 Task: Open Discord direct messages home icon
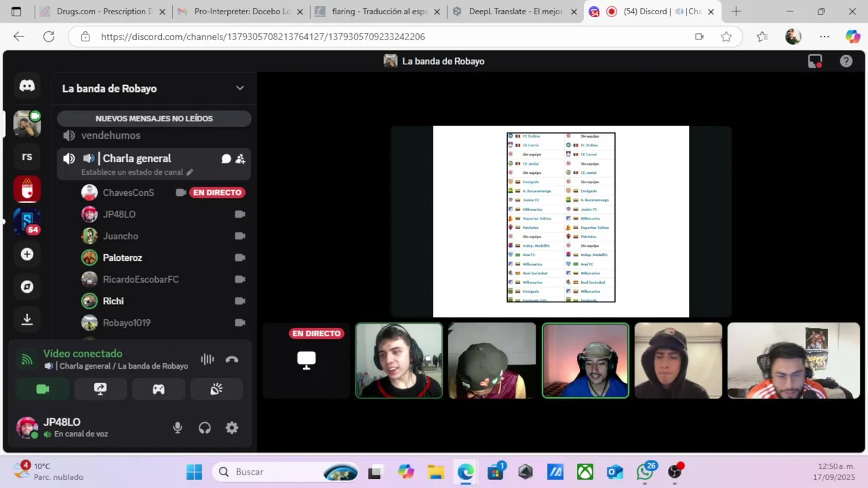click(x=27, y=86)
